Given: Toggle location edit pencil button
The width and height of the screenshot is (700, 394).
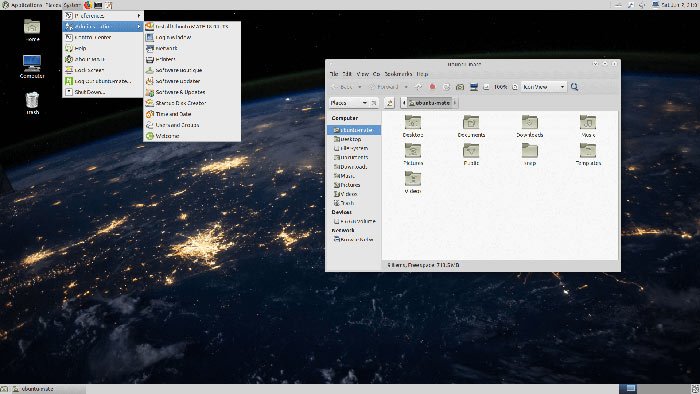Looking at the screenshot, I should 389,103.
